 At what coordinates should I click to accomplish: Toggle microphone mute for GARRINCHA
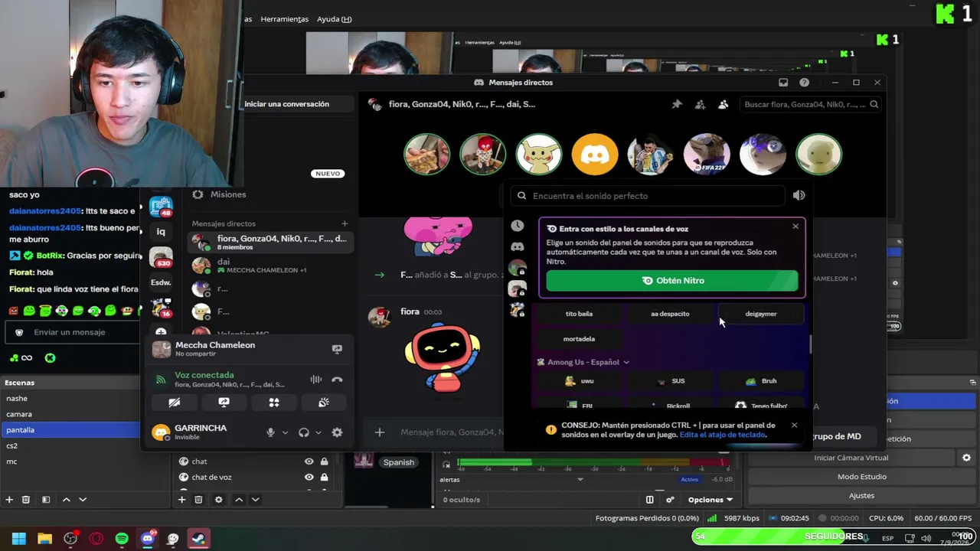pyautogui.click(x=270, y=432)
